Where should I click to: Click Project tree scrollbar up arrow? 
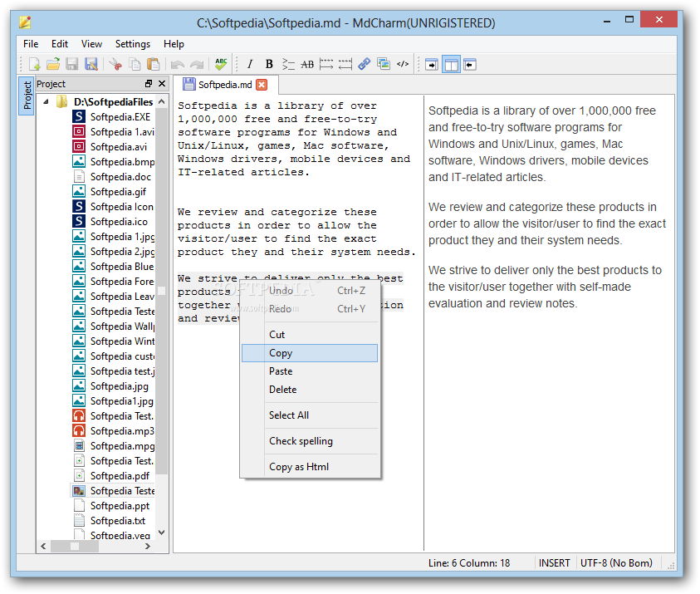click(162, 102)
